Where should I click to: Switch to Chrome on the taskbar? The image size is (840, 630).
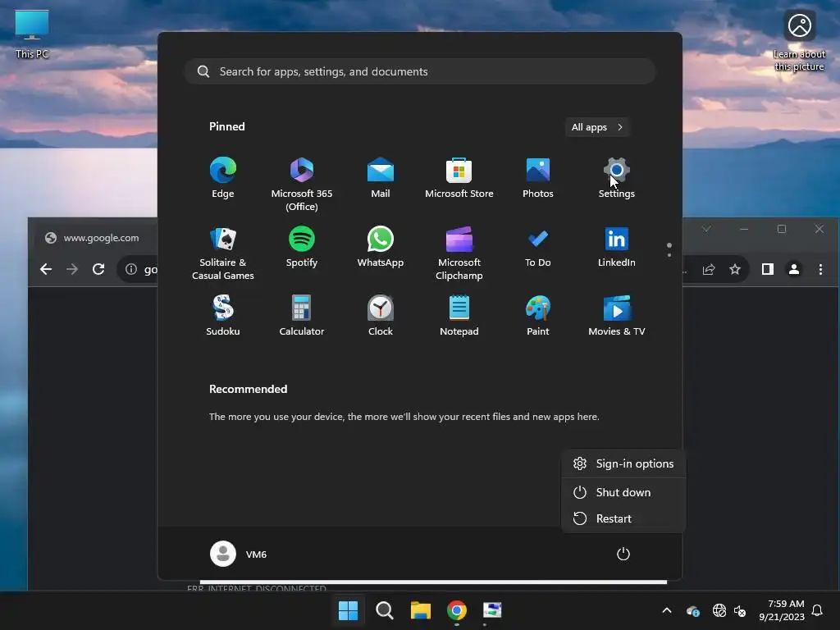click(x=457, y=610)
